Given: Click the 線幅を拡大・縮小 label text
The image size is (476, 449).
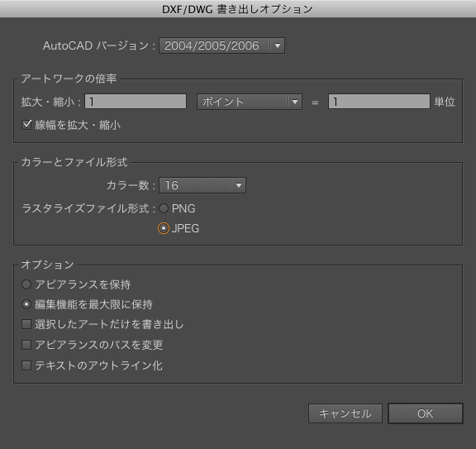Looking at the screenshot, I should pyautogui.click(x=78, y=125).
